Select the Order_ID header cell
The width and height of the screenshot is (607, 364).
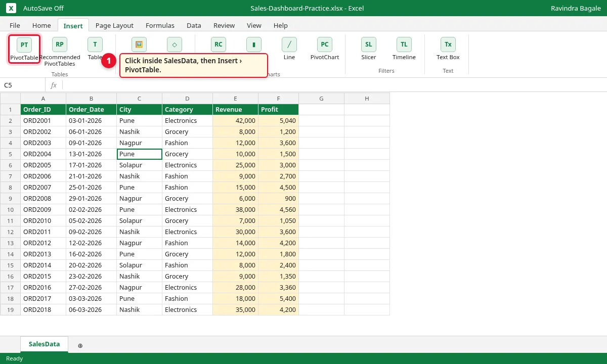pyautogui.click(x=43, y=109)
